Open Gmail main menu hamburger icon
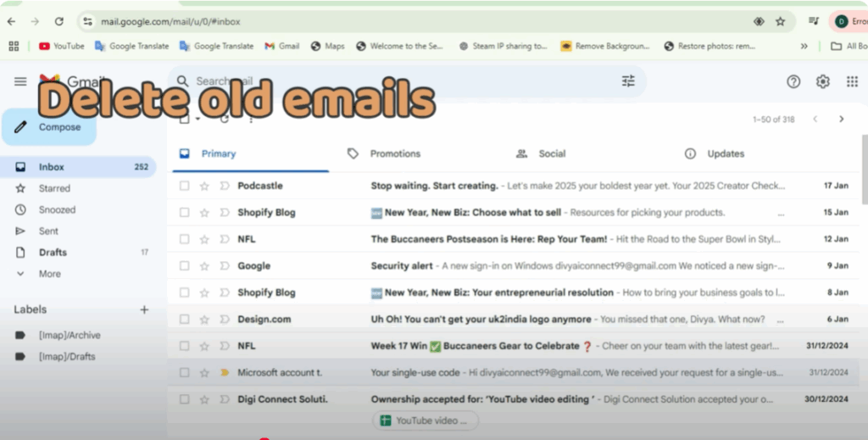The image size is (868, 440). (x=20, y=81)
